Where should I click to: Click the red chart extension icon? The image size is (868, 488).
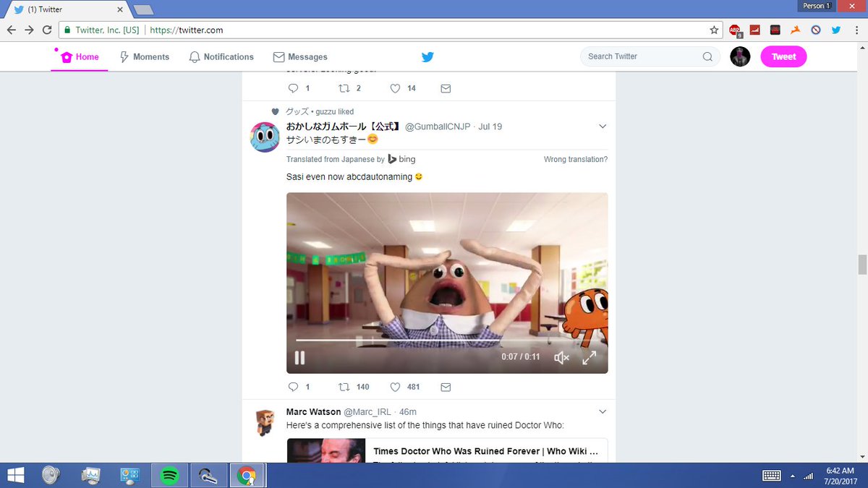click(755, 30)
